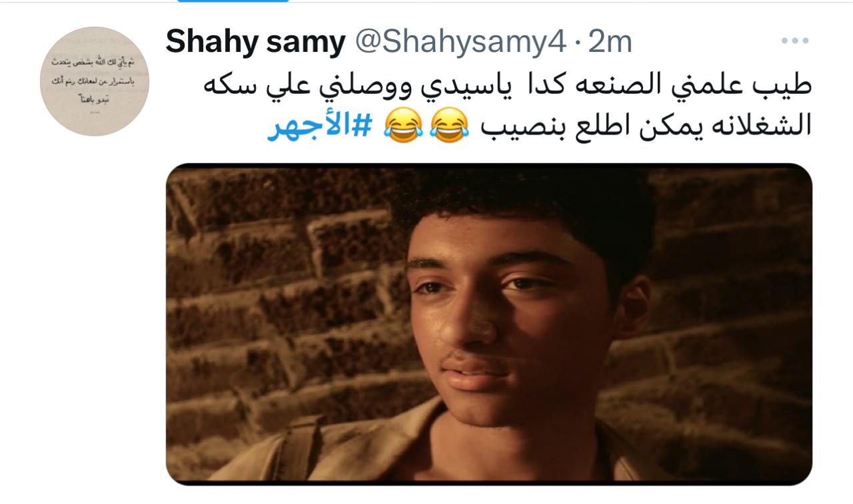Screen dimensions: 853x504
Task: Follow the blue #الأجهر hashtag
Action: pyautogui.click(x=319, y=125)
